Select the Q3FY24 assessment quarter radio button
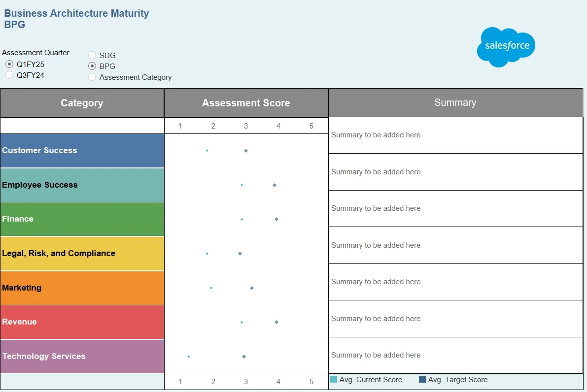Image resolution: width=587 pixels, height=392 pixels. [x=9, y=75]
